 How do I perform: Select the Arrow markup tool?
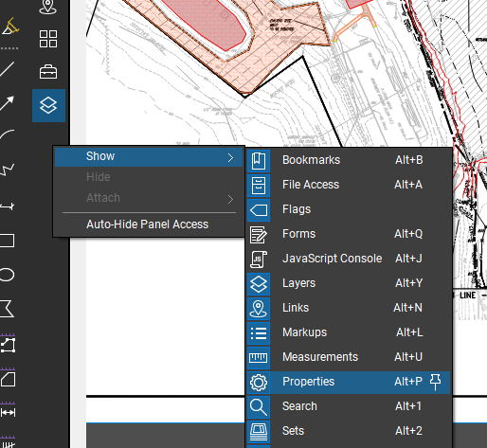click(x=7, y=103)
